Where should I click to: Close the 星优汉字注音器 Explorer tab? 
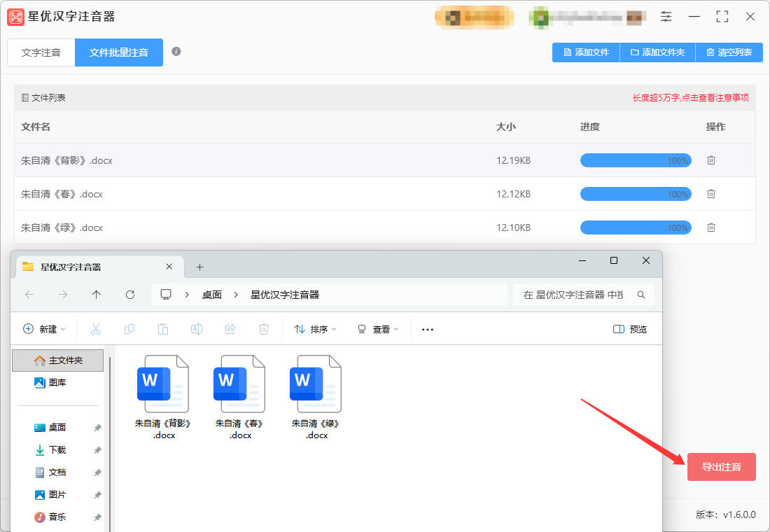coord(169,267)
